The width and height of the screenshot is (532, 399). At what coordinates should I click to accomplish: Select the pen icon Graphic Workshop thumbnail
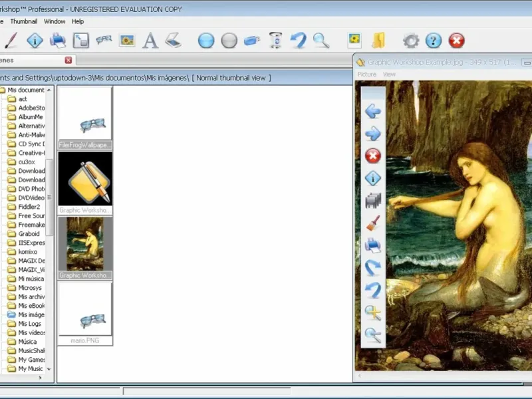85,183
